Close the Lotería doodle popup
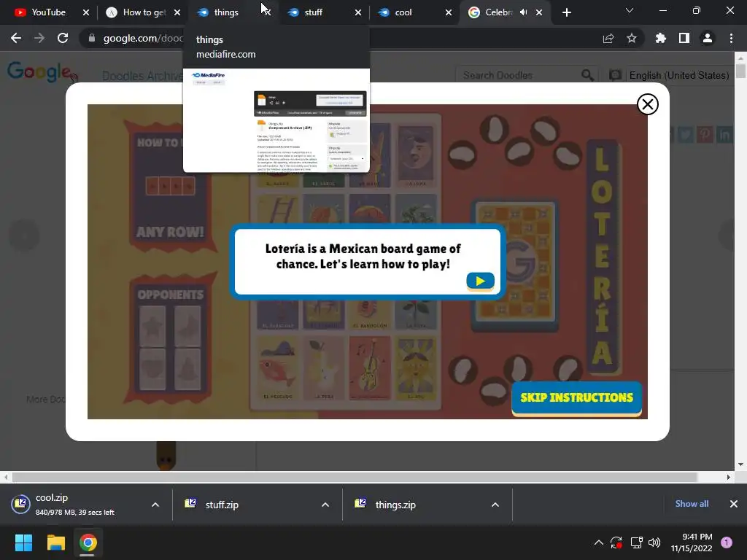The height and width of the screenshot is (560, 747). [648, 104]
